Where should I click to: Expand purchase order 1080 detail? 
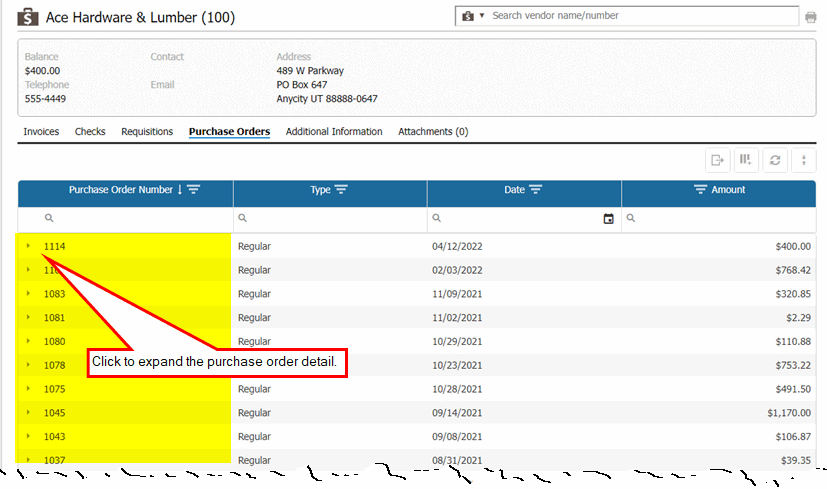28,341
